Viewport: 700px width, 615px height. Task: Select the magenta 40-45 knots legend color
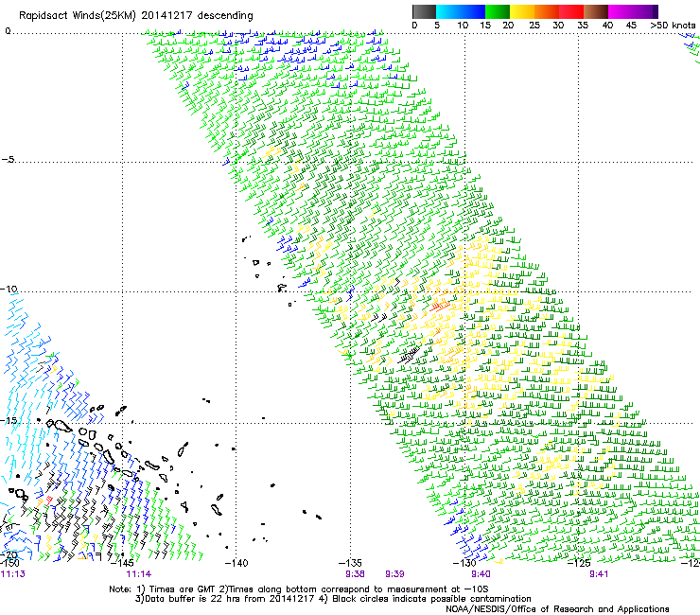[621, 11]
